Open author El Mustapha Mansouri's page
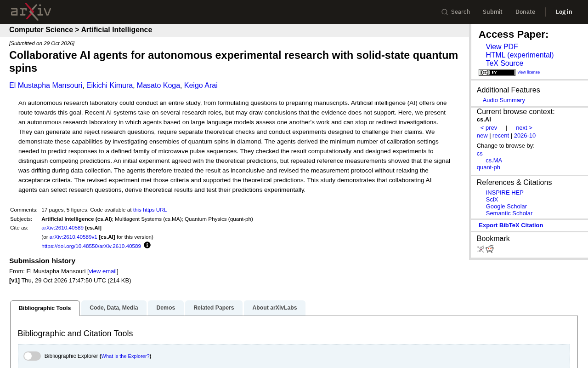This screenshot has height=368, width=588. coord(46,86)
